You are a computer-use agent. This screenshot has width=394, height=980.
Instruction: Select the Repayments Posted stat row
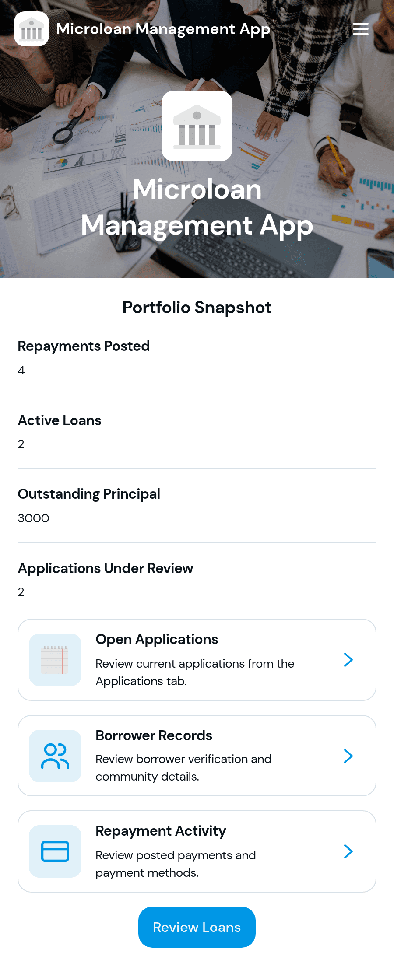click(197, 358)
